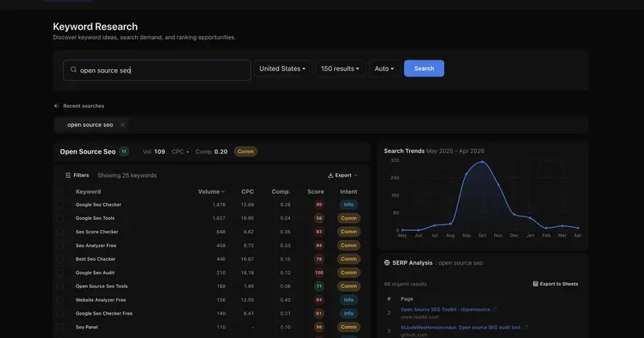The width and height of the screenshot is (644, 338).
Task: Click the back arrow beside Recent searches
Action: coord(56,106)
